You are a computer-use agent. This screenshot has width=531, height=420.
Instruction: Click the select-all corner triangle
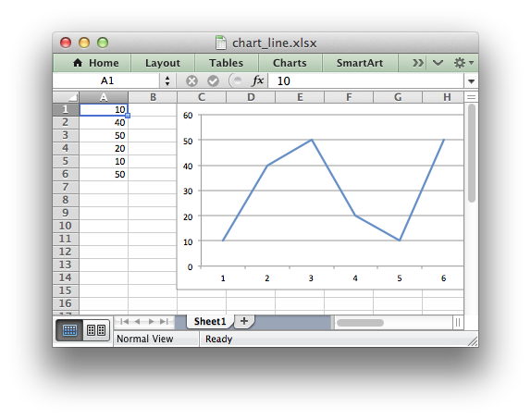(66, 97)
